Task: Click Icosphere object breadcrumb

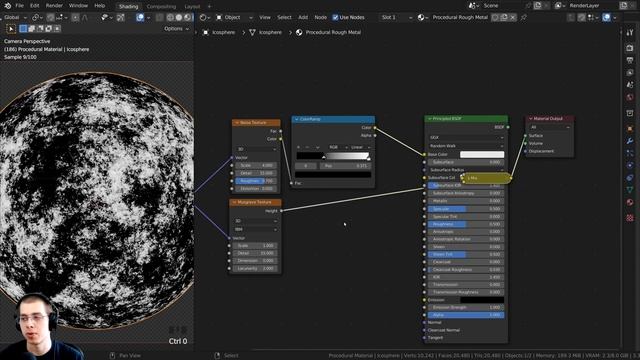Action: pyautogui.click(x=219, y=32)
